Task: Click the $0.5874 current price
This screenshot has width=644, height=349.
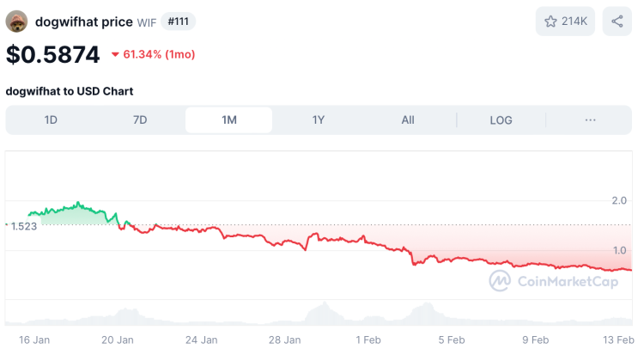Action: [52, 54]
